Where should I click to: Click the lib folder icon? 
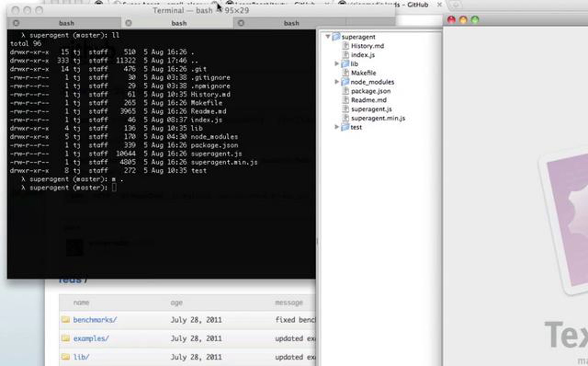click(345, 64)
